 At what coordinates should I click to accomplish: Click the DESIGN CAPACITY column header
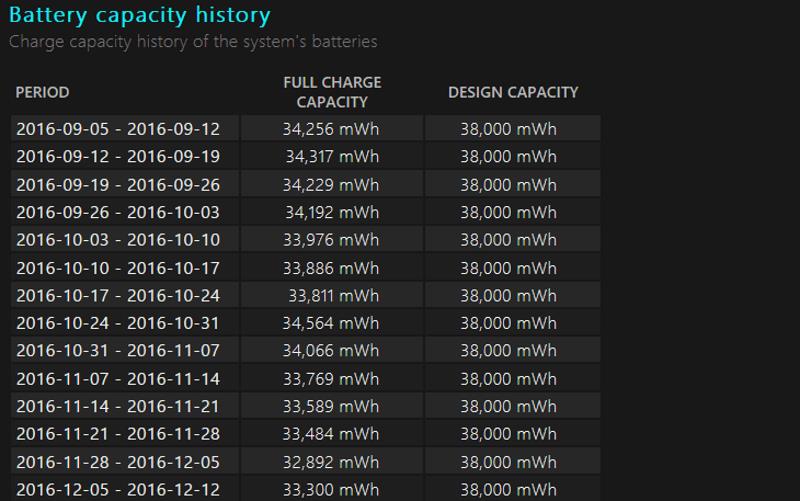point(513,92)
